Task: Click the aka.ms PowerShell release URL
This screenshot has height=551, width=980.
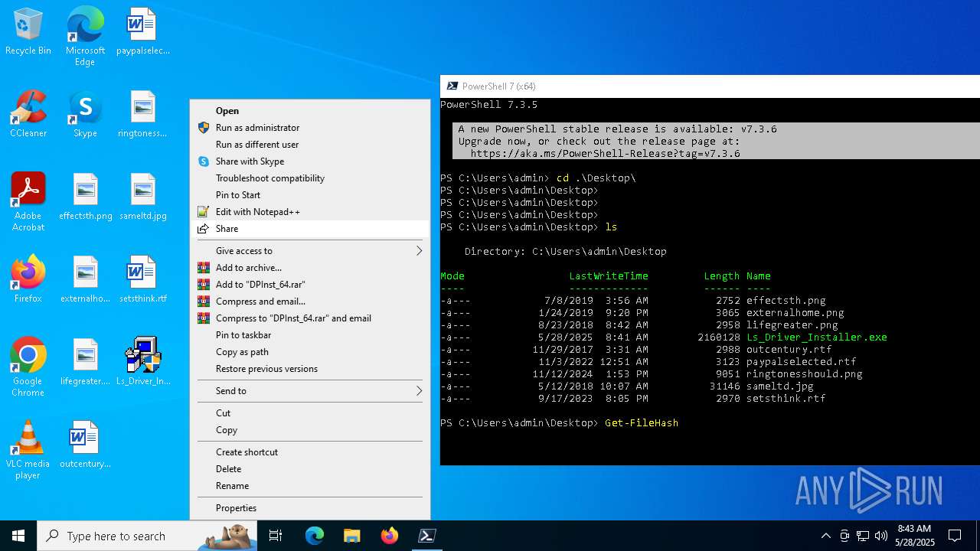Action: click(x=605, y=154)
